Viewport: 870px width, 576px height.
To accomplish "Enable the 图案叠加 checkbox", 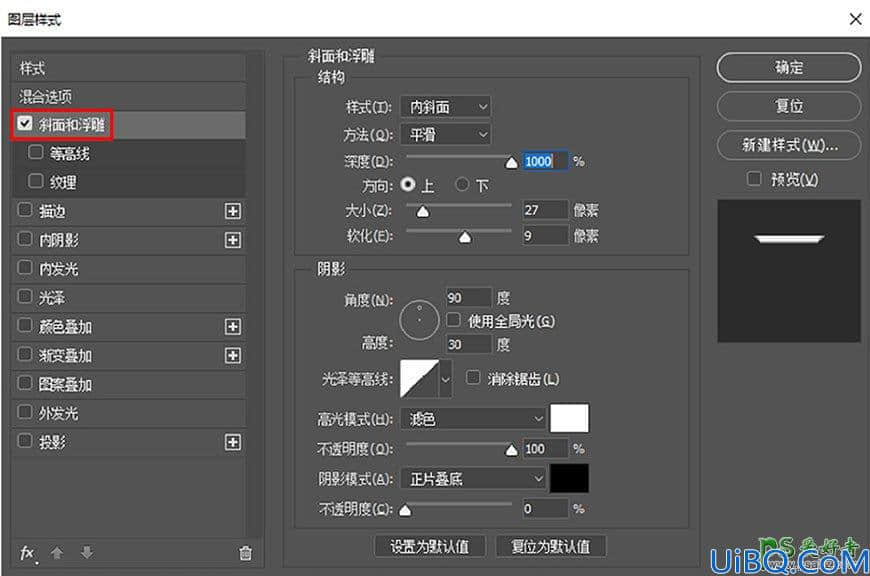I will click(x=25, y=383).
